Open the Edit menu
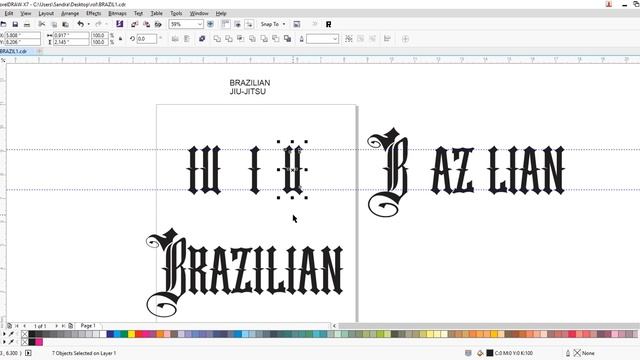640x360 pixels. coord(9,13)
